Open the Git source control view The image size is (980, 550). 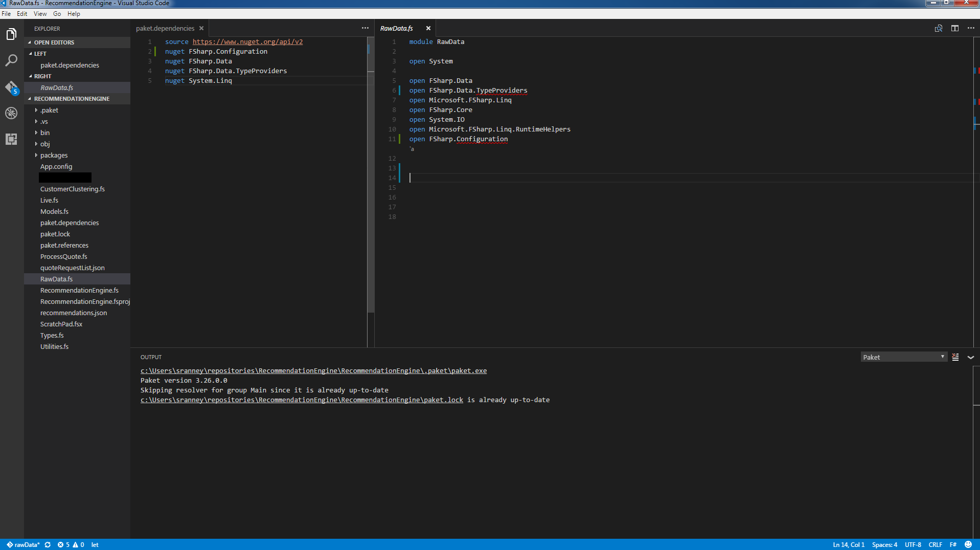(x=11, y=87)
